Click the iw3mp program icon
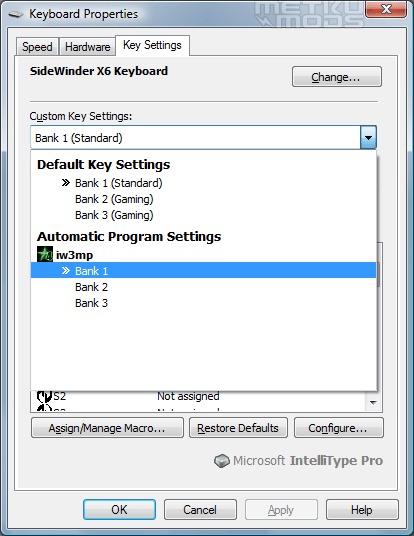414x536 pixels. (x=45, y=255)
